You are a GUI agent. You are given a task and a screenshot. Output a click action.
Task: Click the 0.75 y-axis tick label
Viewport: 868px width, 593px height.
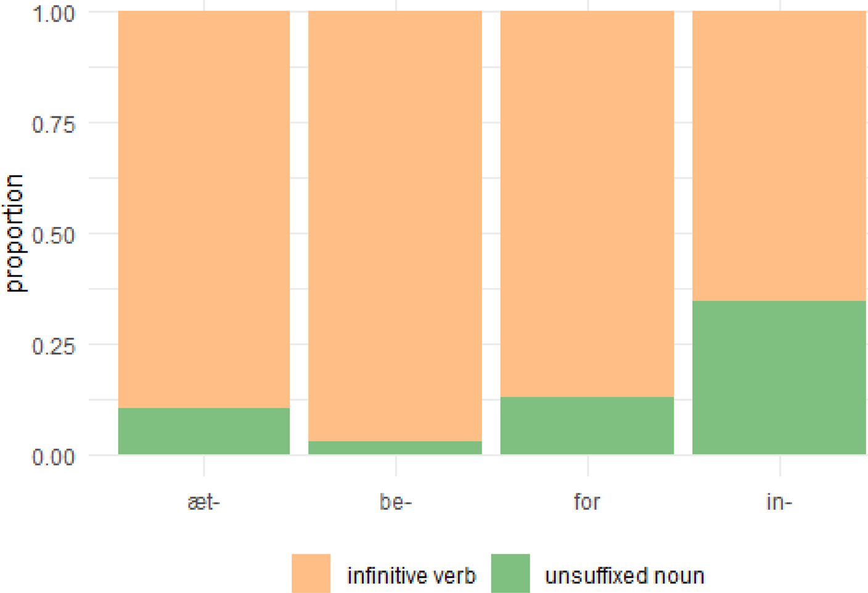pos(54,124)
